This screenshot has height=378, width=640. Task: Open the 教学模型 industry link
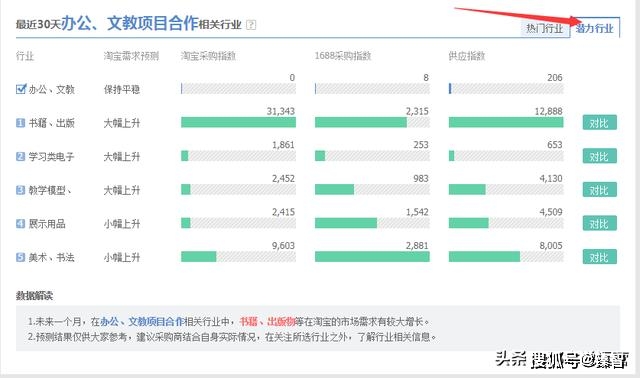(x=50, y=190)
